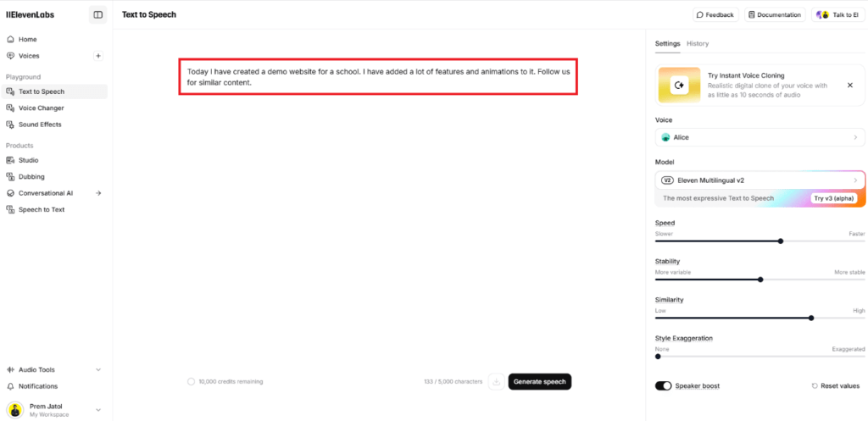Image resolution: width=868 pixels, height=421 pixels.
Task: Click the Audio Tools waveform icon
Action: pos(10,369)
